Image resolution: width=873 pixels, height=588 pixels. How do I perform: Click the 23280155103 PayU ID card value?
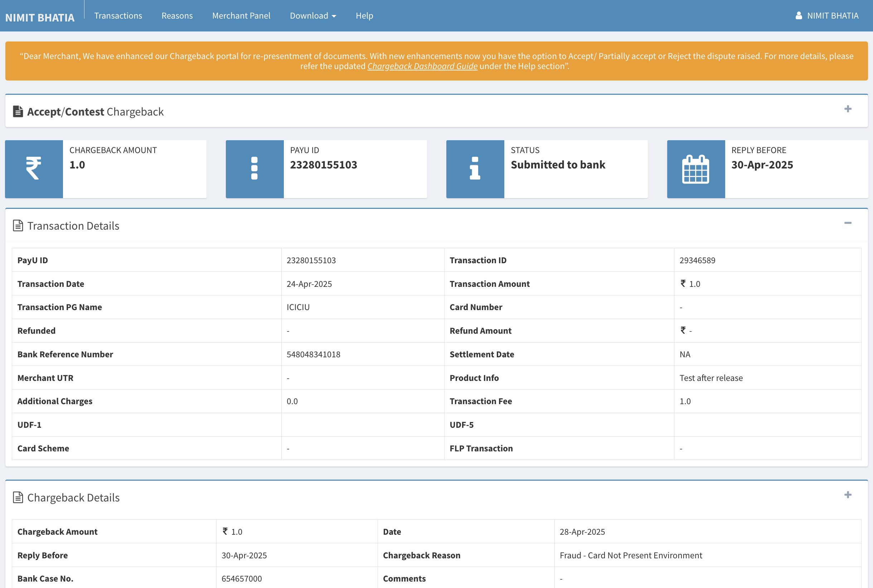324,165
